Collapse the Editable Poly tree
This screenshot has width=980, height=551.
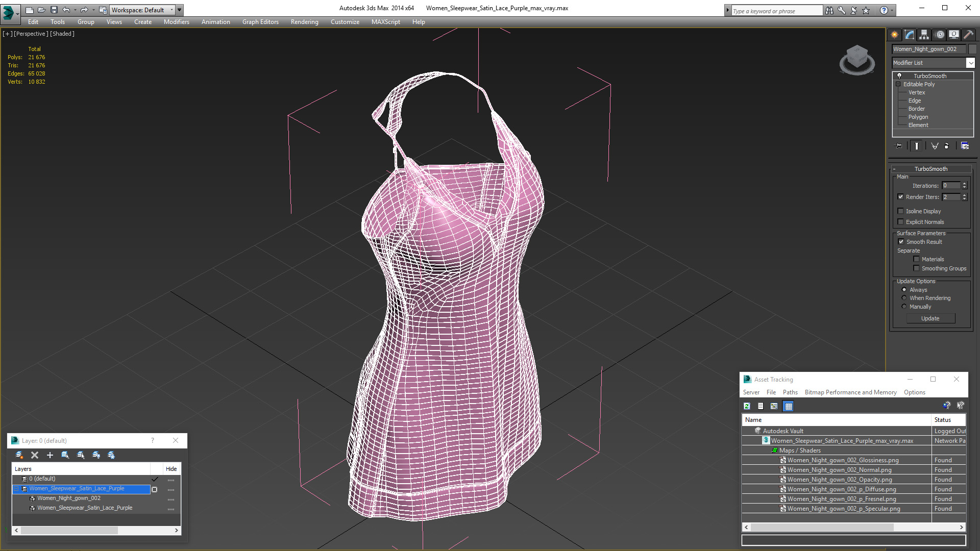(x=898, y=84)
